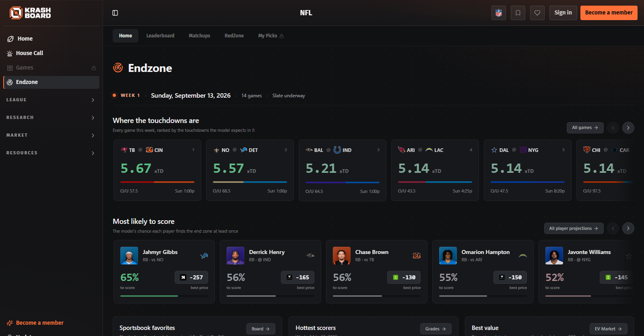
Task: Toggle the sidebar collapse icon
Action: (x=115, y=13)
